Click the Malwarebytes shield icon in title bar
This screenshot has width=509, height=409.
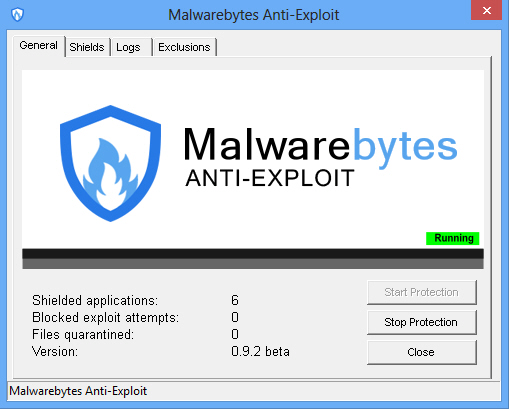point(17,15)
